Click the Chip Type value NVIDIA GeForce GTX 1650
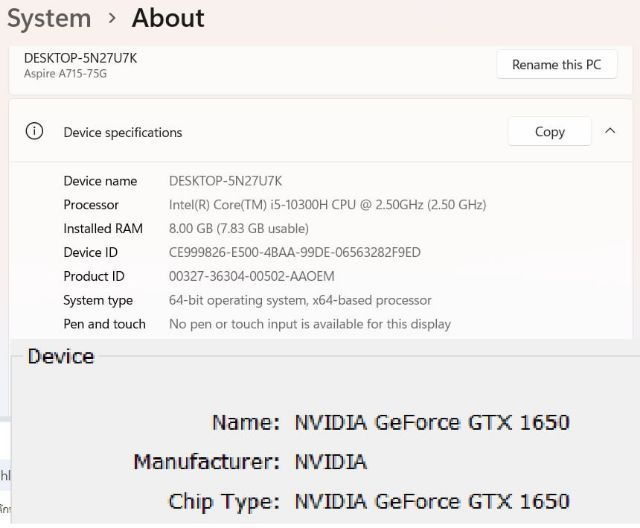This screenshot has height=528, width=640. pos(432,501)
